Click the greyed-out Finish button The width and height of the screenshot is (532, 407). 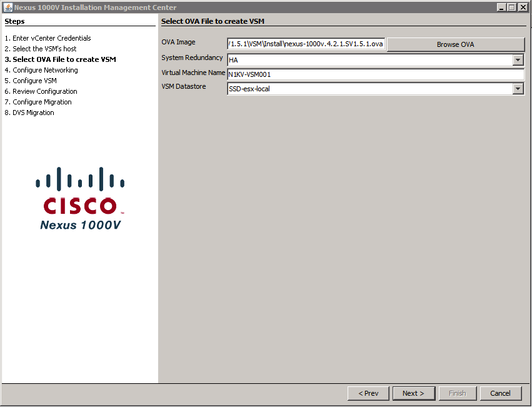[458, 393]
